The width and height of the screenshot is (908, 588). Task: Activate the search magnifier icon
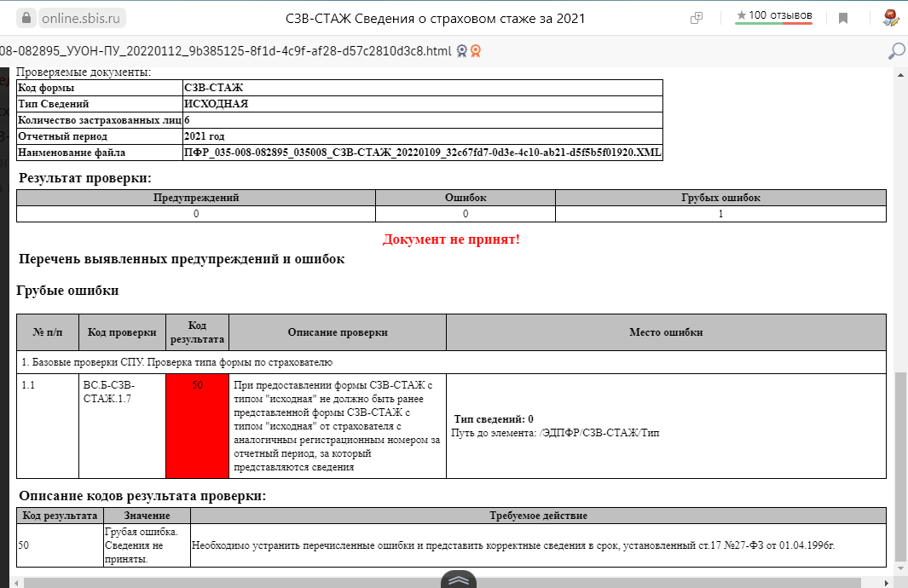coord(894,51)
